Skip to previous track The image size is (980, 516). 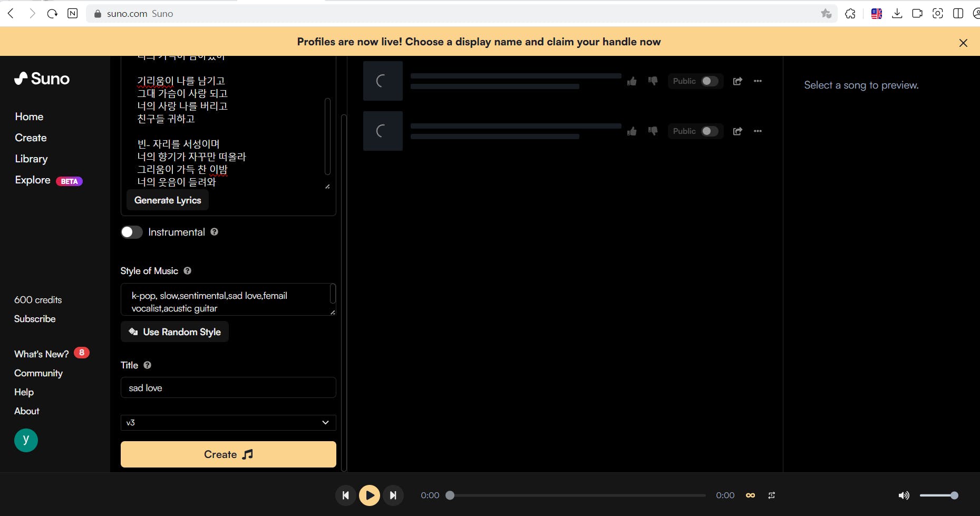[x=345, y=495]
